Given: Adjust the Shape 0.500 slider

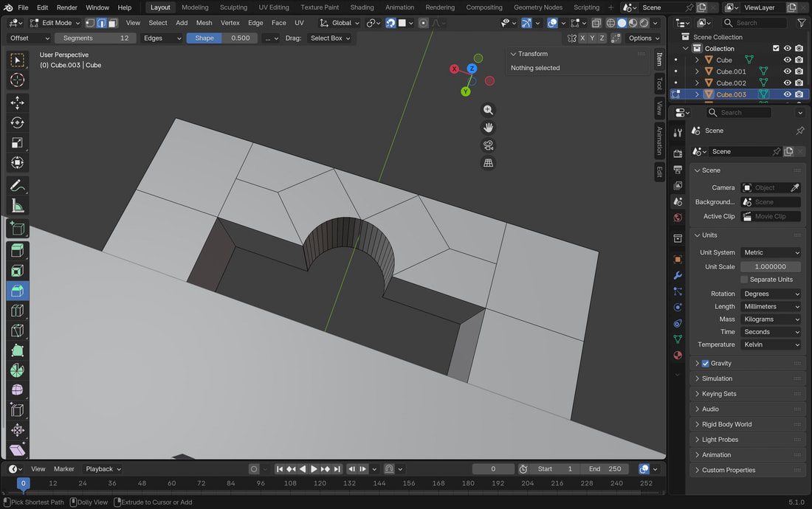Looking at the screenshot, I should tap(221, 38).
